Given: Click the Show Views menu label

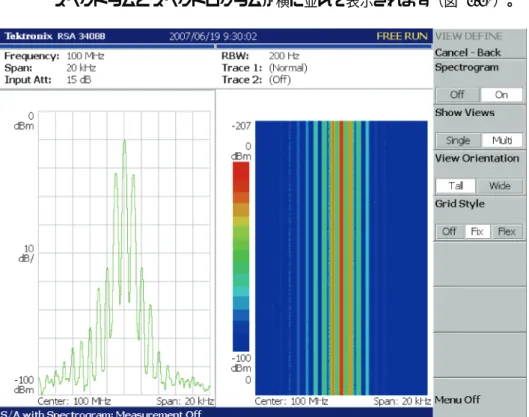Looking at the screenshot, I should [x=465, y=112].
